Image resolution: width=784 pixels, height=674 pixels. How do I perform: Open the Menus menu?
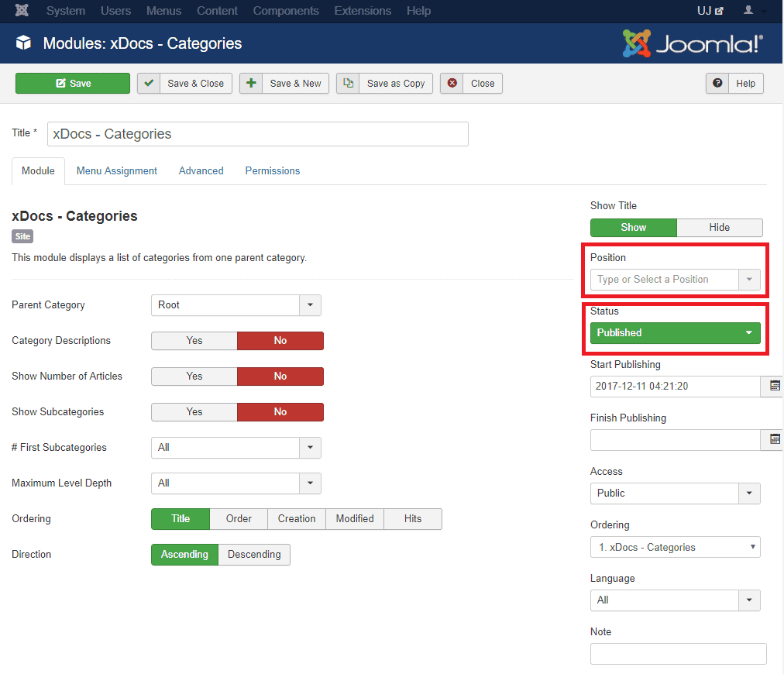[163, 11]
